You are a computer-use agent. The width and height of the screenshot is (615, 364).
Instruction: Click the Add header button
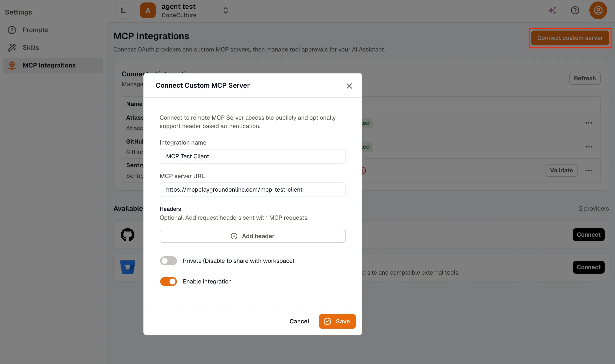pos(253,236)
